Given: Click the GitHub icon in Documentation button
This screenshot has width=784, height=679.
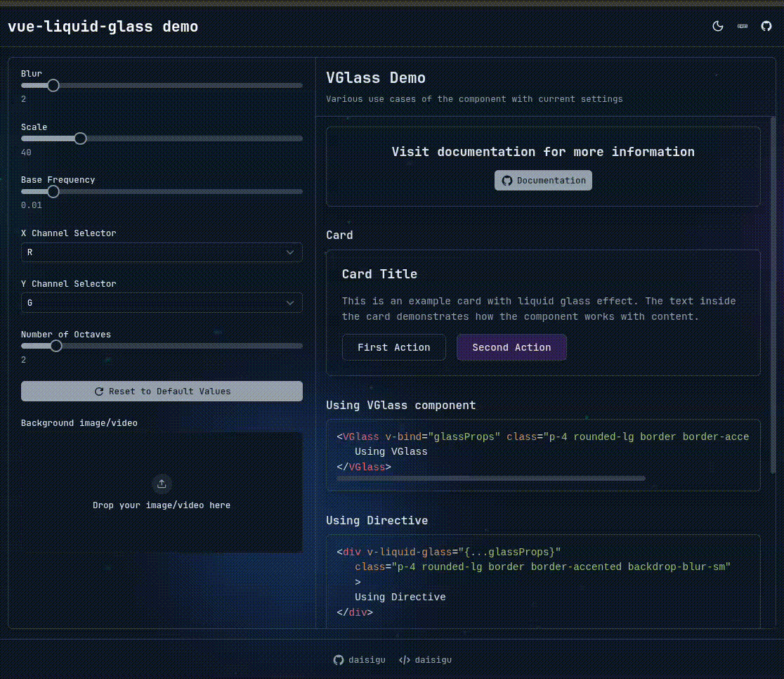Looking at the screenshot, I should tap(507, 181).
